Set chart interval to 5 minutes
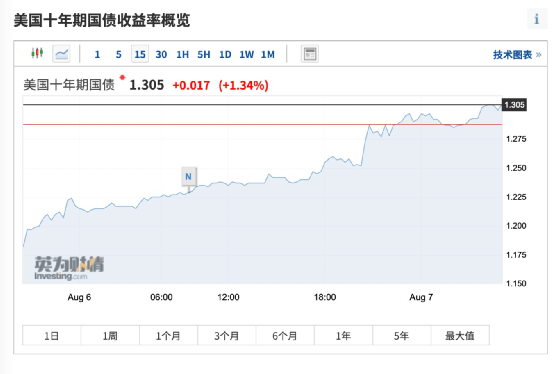The image size is (554, 374). tap(118, 54)
